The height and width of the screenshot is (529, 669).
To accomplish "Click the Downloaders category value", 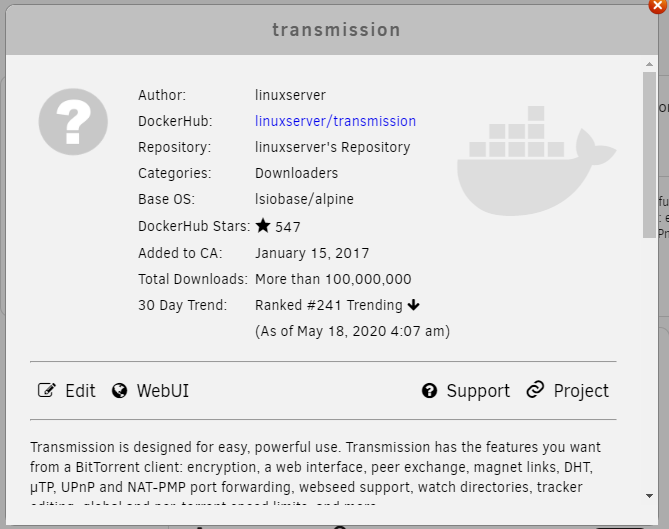I will (x=297, y=173).
